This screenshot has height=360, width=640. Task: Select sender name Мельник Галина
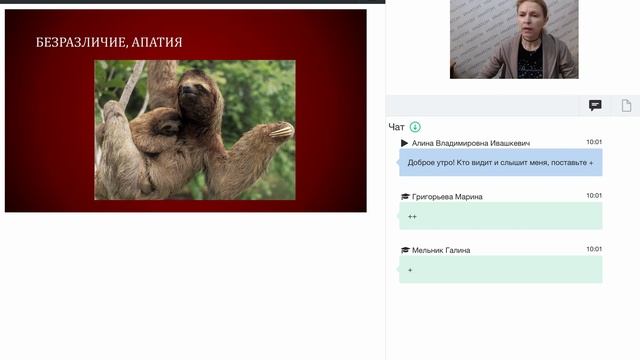click(441, 250)
